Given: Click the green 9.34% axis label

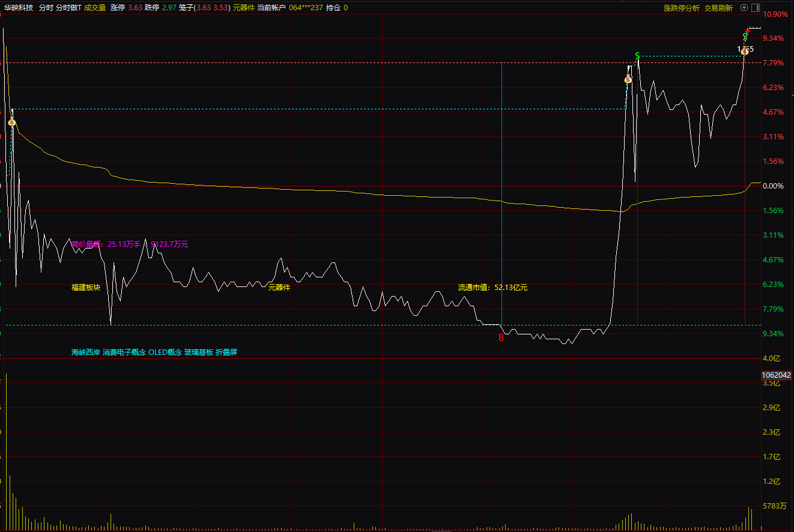Looking at the screenshot, I should pos(773,334).
